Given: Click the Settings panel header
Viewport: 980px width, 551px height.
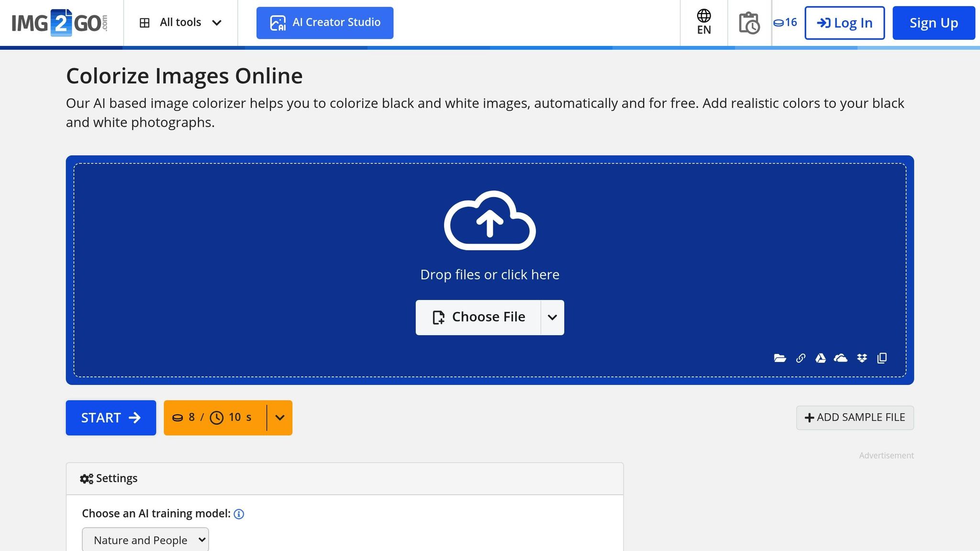Looking at the screenshot, I should click(x=345, y=479).
